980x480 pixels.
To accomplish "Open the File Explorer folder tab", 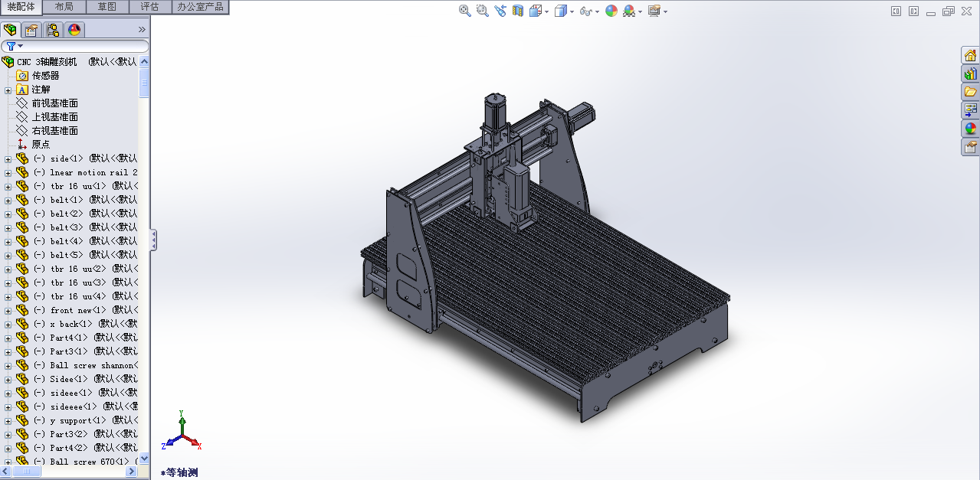I will click(x=971, y=92).
